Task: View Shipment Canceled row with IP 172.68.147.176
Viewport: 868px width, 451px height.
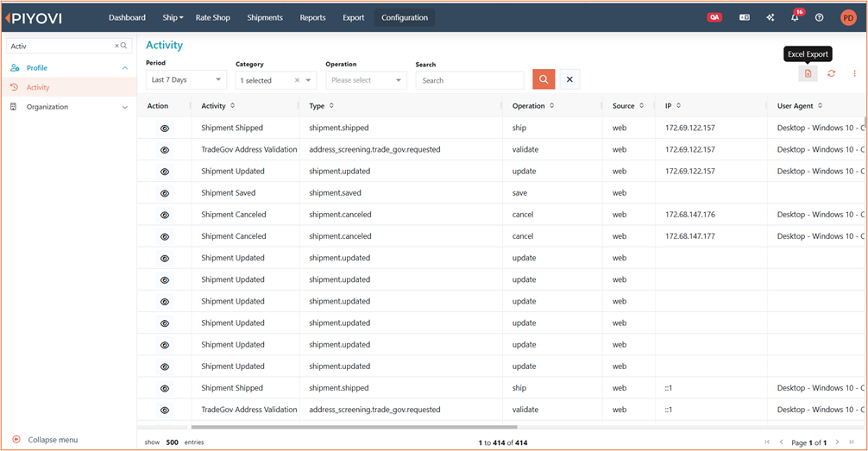Action: pyautogui.click(x=165, y=216)
